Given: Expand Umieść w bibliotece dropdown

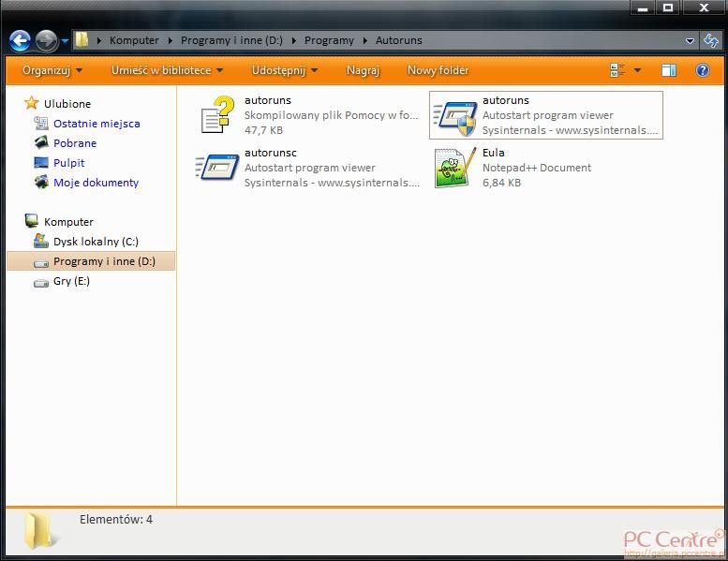Looking at the screenshot, I should click(x=167, y=70).
